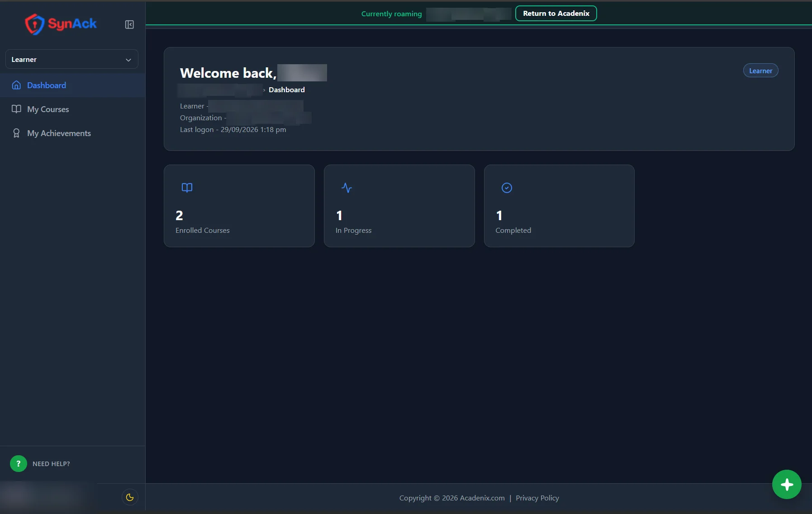The height and width of the screenshot is (514, 812).
Task: Click Copyright © 2026 Acadenix.com text
Action: click(452, 498)
